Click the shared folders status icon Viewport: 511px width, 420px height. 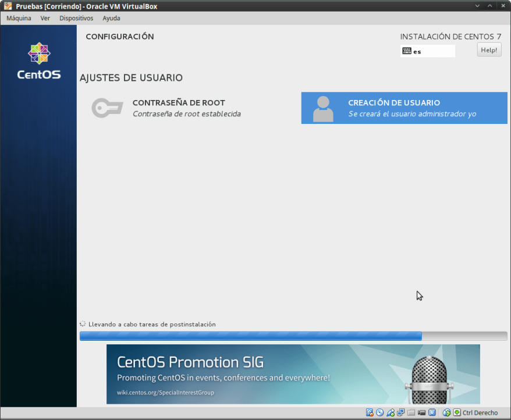410,412
